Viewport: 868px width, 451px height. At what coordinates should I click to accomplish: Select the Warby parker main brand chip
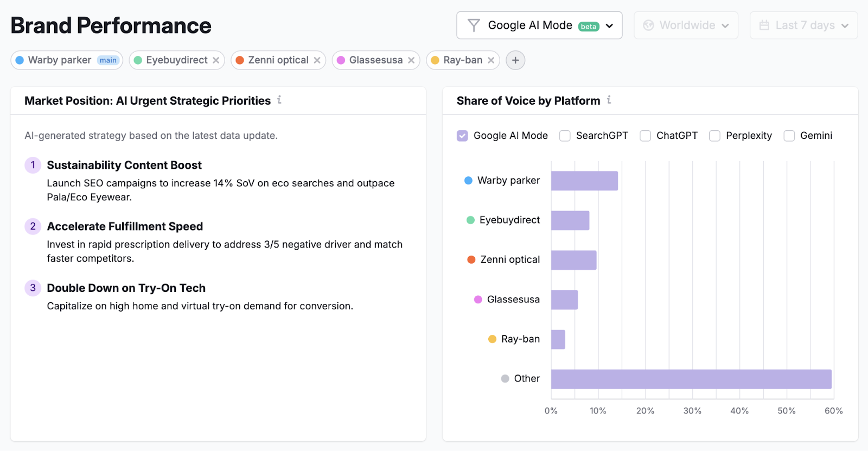tap(67, 60)
